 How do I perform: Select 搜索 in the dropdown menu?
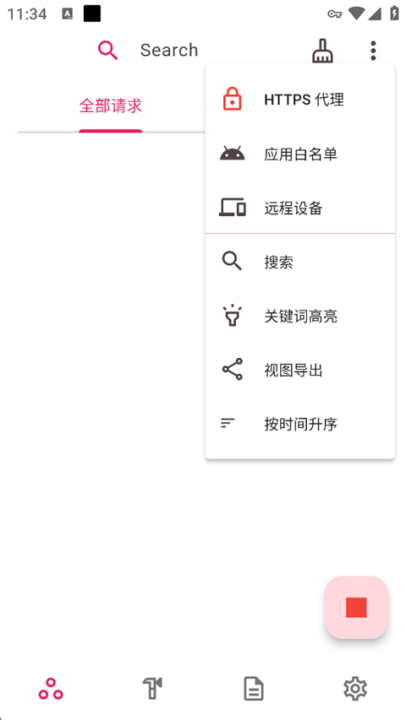tap(300, 262)
